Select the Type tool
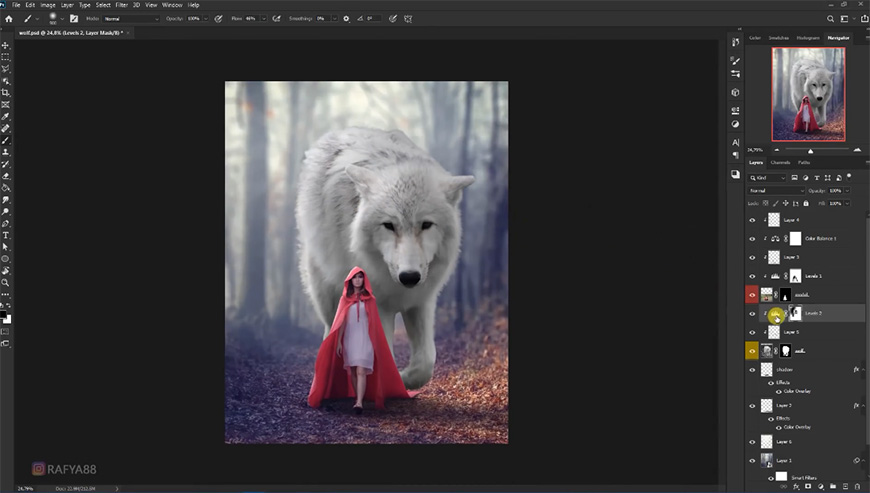 click(6, 235)
